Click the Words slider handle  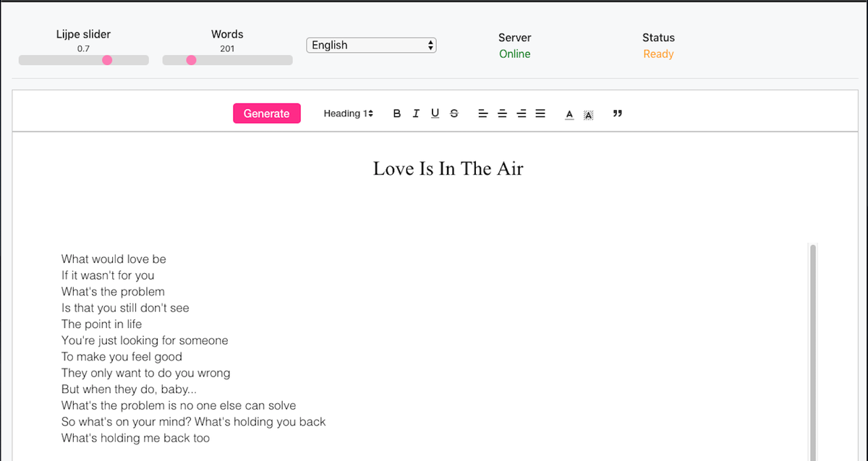coord(191,60)
